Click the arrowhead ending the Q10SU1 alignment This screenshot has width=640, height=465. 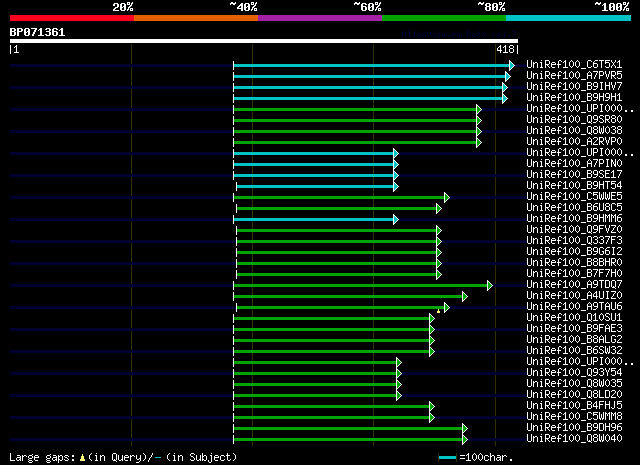(432, 319)
